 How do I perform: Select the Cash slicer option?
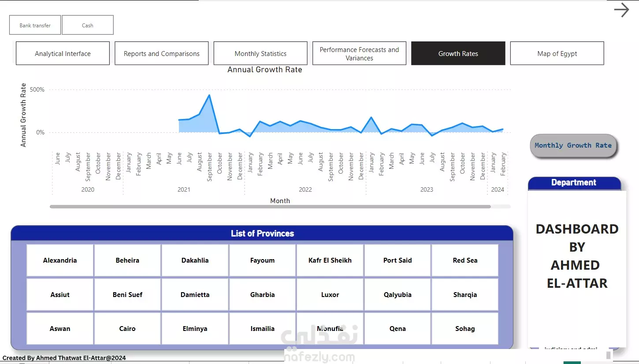click(88, 25)
